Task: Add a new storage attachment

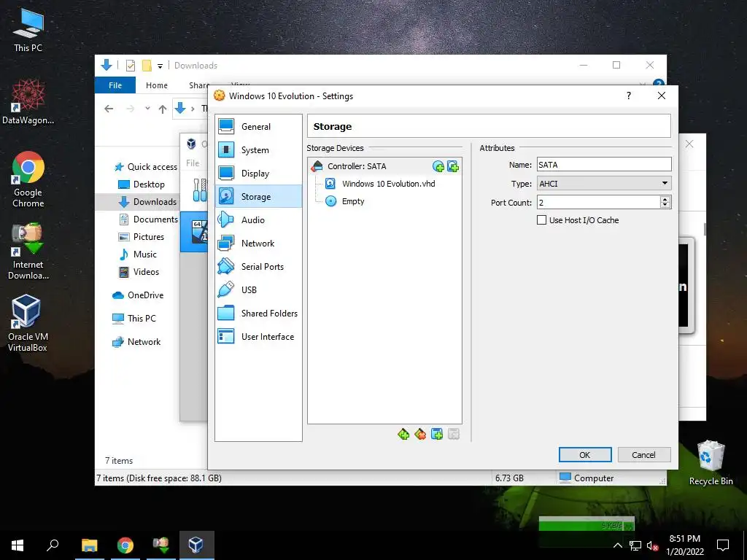Action: click(437, 434)
